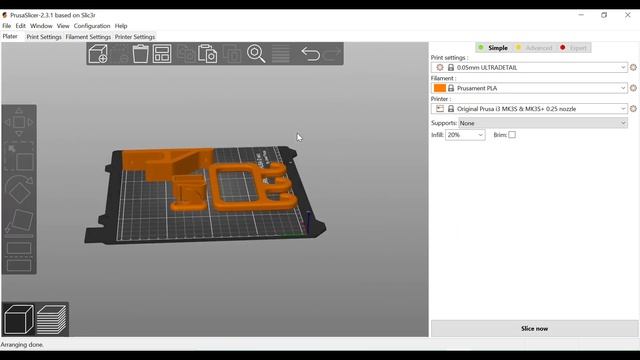Open the View menu
The width and height of the screenshot is (640, 360).
point(63,26)
